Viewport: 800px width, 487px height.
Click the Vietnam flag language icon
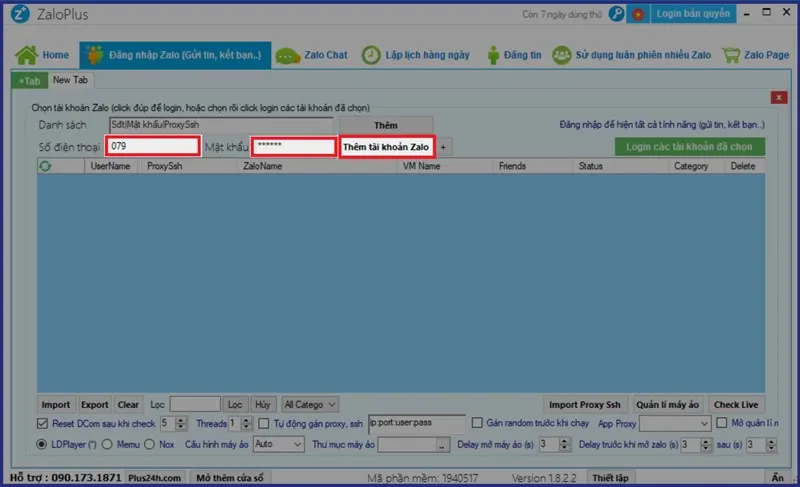[638, 14]
